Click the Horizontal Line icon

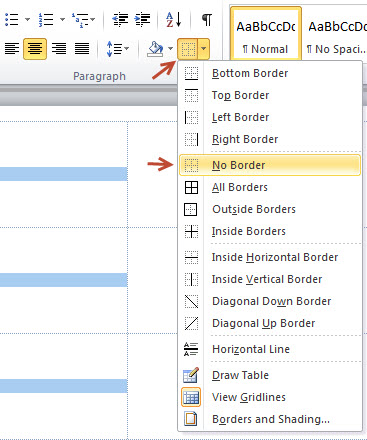click(x=191, y=349)
